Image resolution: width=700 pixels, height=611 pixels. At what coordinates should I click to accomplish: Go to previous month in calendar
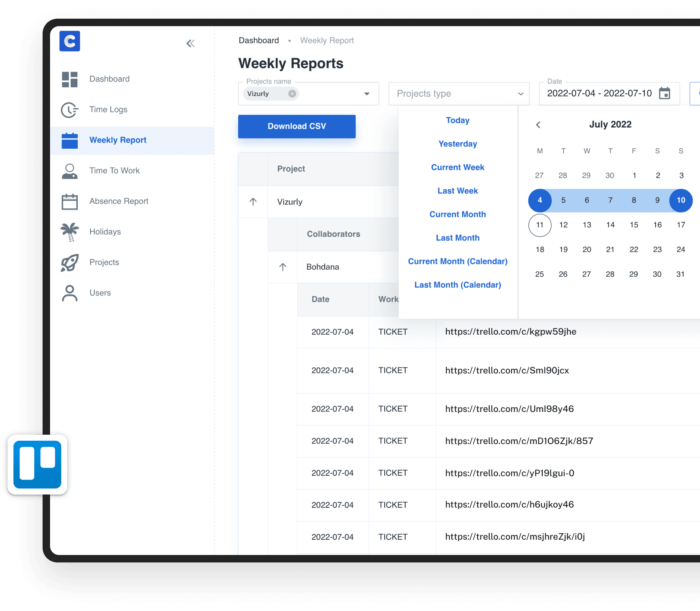pos(538,125)
